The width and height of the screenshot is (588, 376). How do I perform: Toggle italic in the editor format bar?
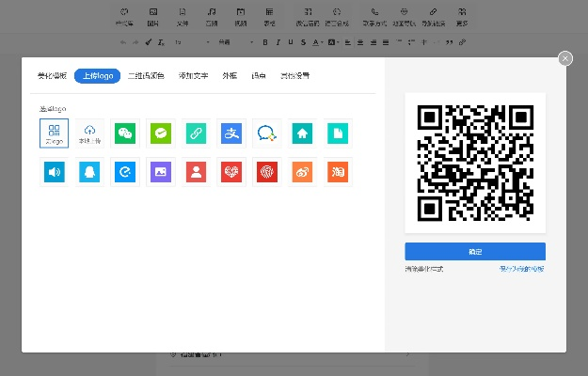click(x=278, y=42)
